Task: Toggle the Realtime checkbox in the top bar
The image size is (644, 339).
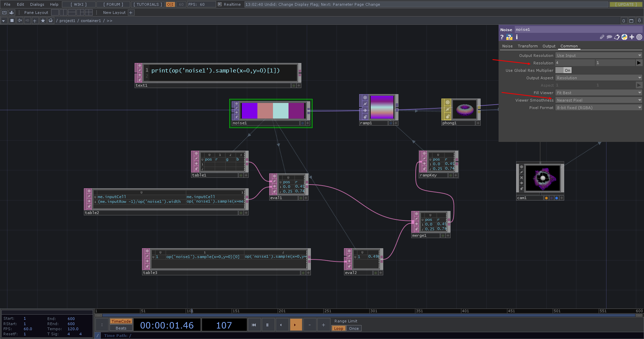Action: point(220,4)
